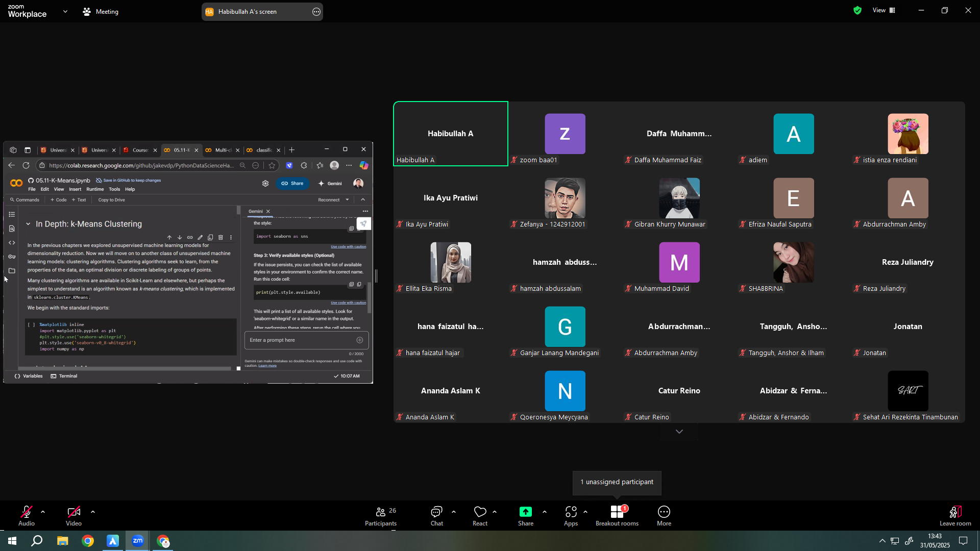The height and width of the screenshot is (551, 980).
Task: Toggle the Audio mute button
Action: (27, 516)
